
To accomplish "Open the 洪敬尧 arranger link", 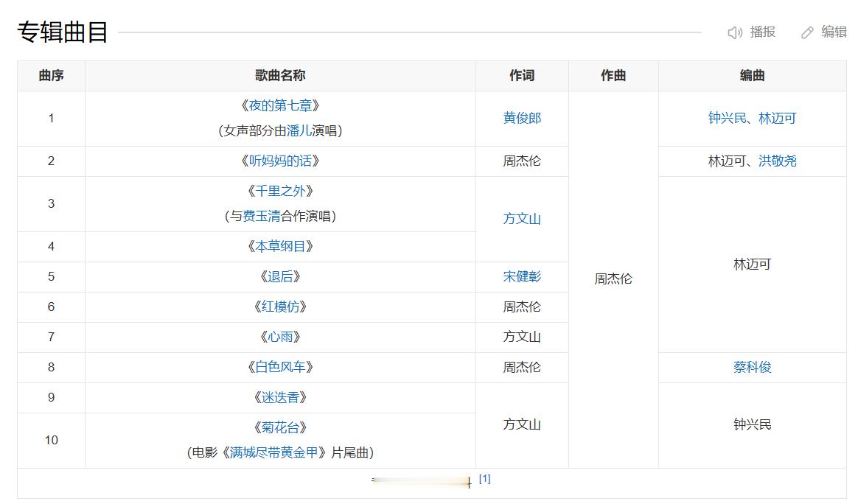I will 778,161.
